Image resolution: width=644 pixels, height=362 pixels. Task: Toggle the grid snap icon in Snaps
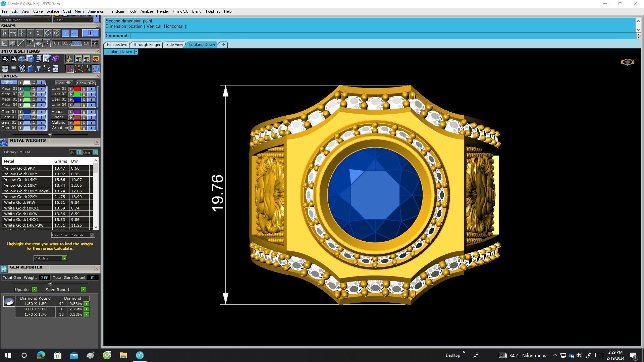[95, 43]
